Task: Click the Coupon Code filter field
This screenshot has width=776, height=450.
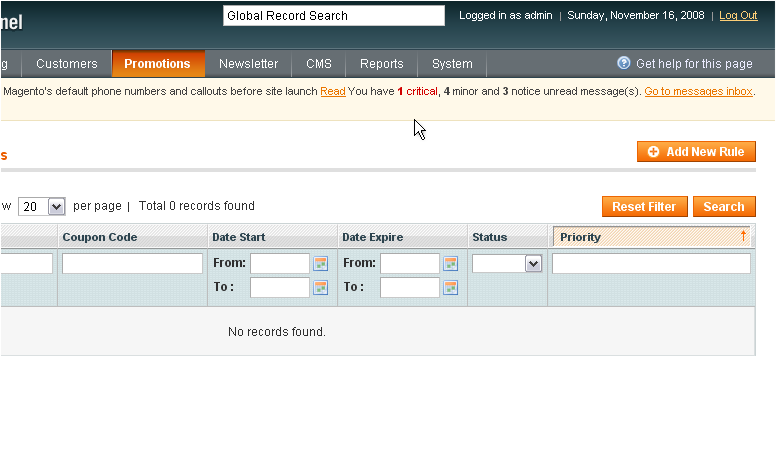Action: click(132, 264)
